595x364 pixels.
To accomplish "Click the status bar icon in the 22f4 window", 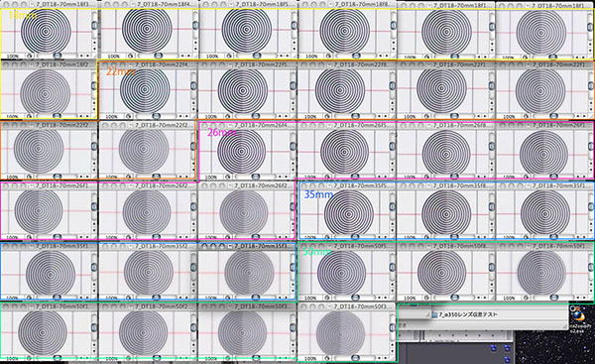I will pyautogui.click(x=129, y=116).
